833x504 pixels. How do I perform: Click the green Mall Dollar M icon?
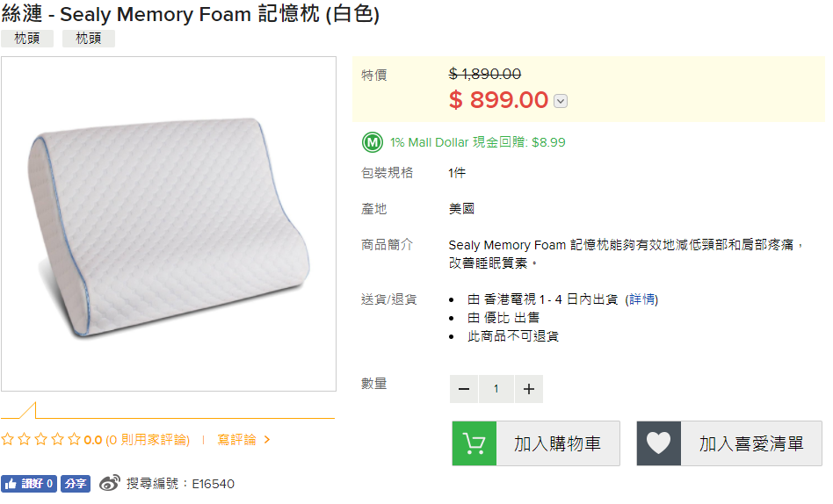(x=373, y=142)
